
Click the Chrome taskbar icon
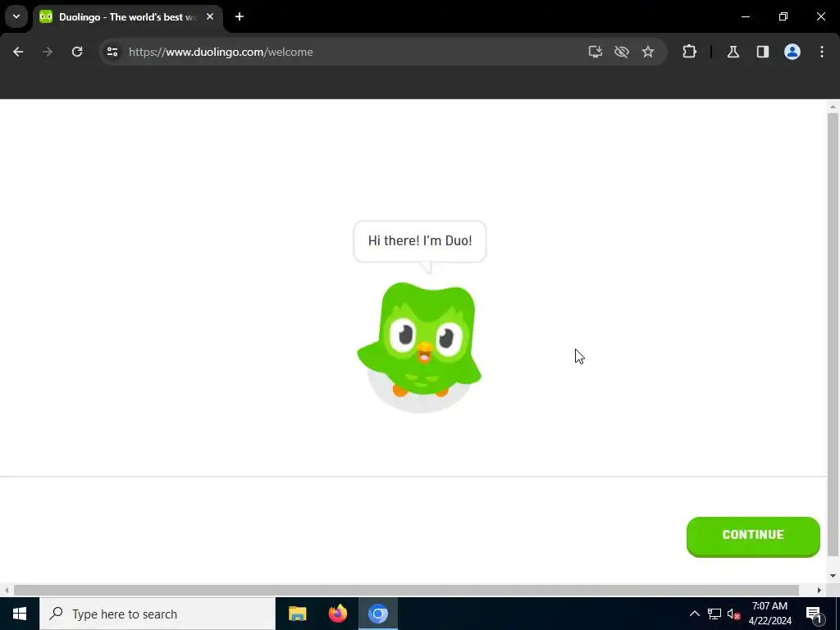(x=377, y=614)
